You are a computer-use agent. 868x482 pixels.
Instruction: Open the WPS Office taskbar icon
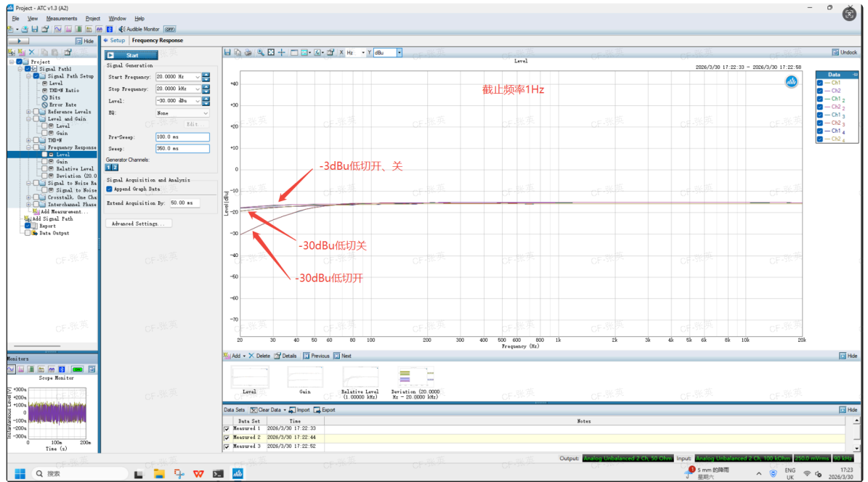tap(198, 474)
